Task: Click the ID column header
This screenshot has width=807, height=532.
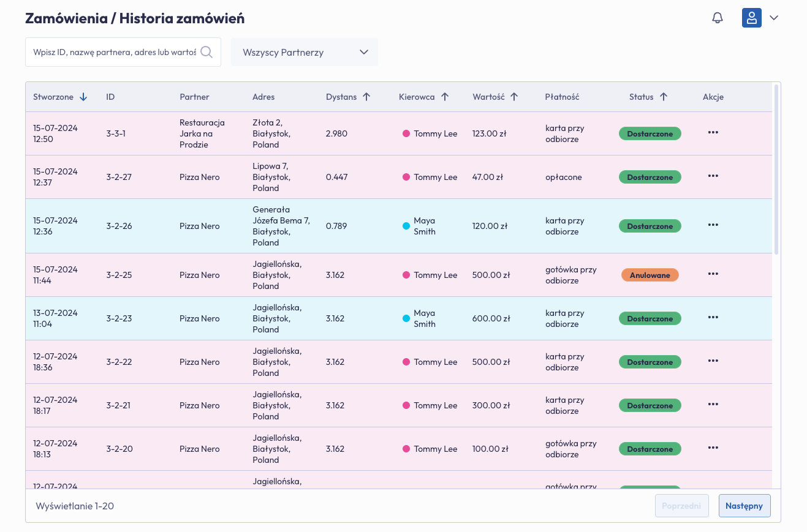Action: [x=110, y=97]
